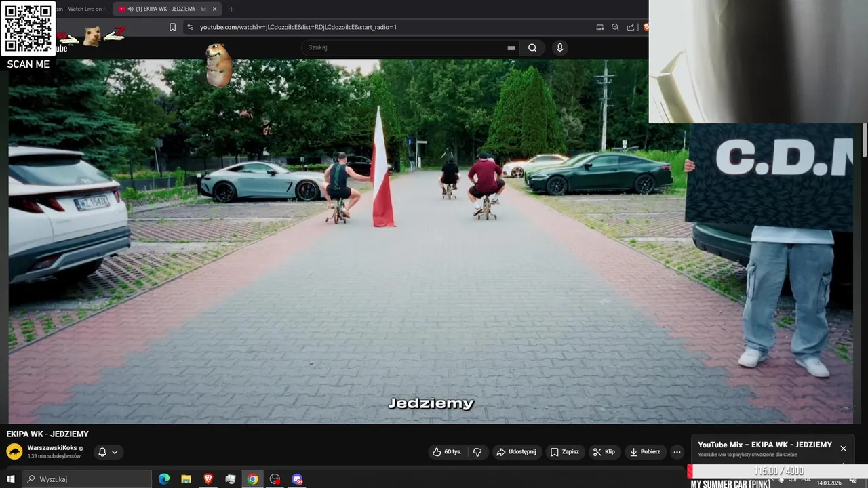Image resolution: width=868 pixels, height=488 pixels.
Task: Click the 14.03.2026 date in the system tray
Action: [x=829, y=483]
